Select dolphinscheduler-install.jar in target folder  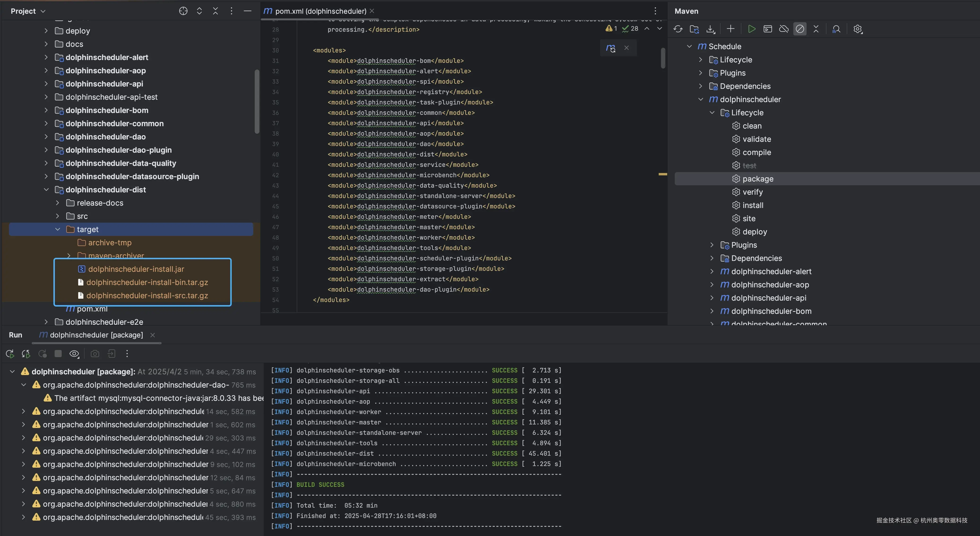click(x=136, y=269)
